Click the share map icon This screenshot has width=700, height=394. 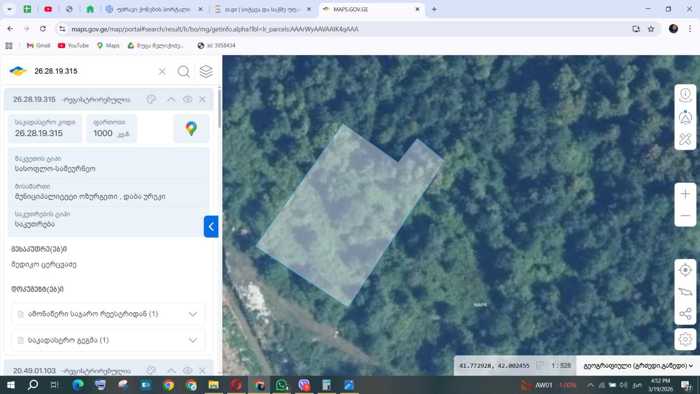click(685, 314)
